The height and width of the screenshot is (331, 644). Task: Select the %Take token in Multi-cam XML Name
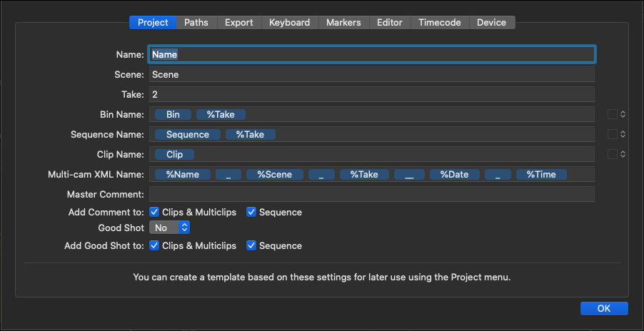coord(364,174)
